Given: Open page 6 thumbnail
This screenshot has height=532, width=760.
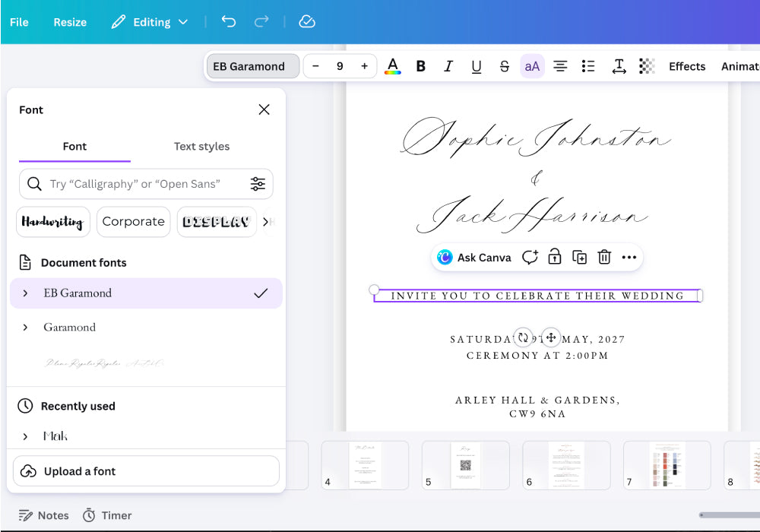Looking at the screenshot, I should point(566,465).
